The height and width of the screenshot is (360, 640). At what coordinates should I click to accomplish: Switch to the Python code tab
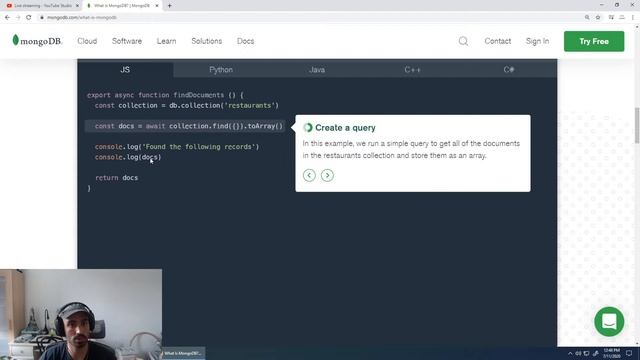(x=221, y=70)
